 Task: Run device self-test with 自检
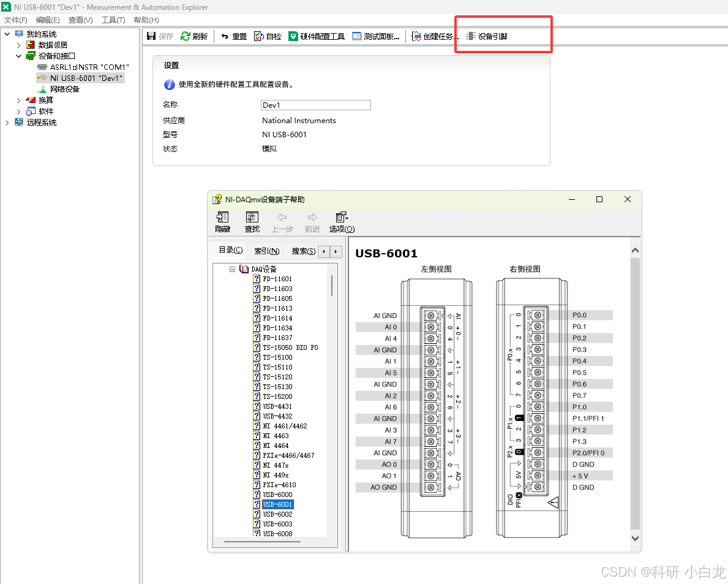tap(268, 36)
